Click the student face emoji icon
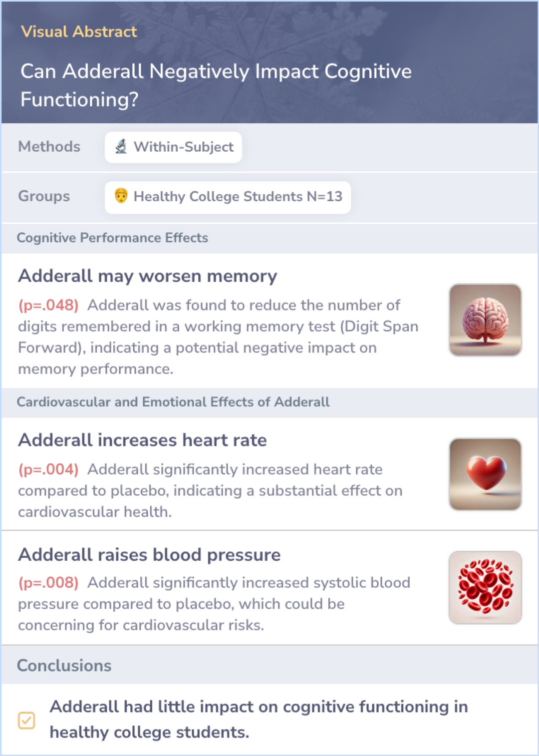The height and width of the screenshot is (756, 539). [x=121, y=196]
